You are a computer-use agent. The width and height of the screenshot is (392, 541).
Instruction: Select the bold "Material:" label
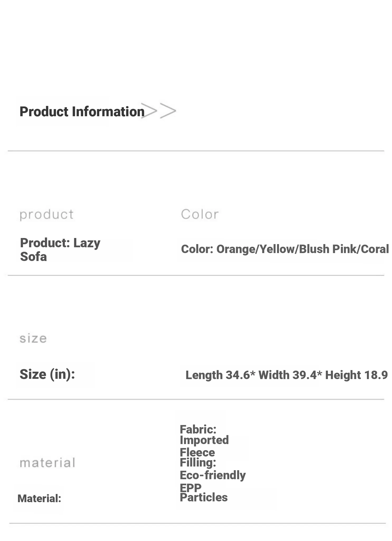pyautogui.click(x=39, y=498)
